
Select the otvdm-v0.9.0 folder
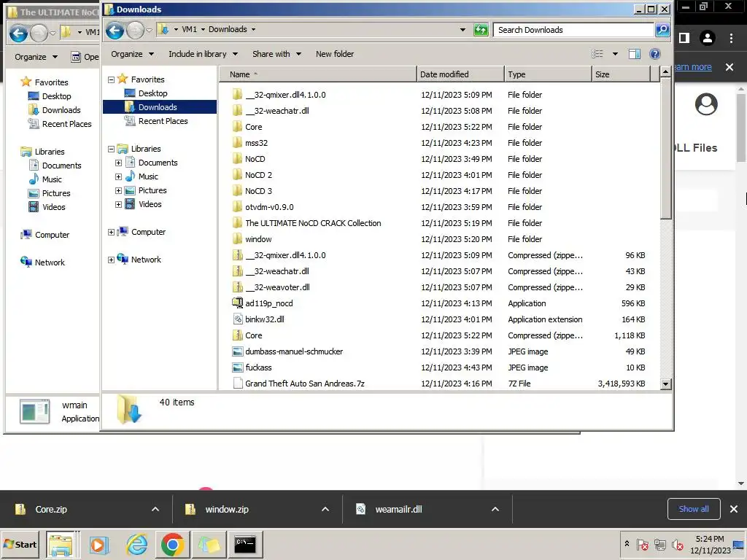pos(269,207)
